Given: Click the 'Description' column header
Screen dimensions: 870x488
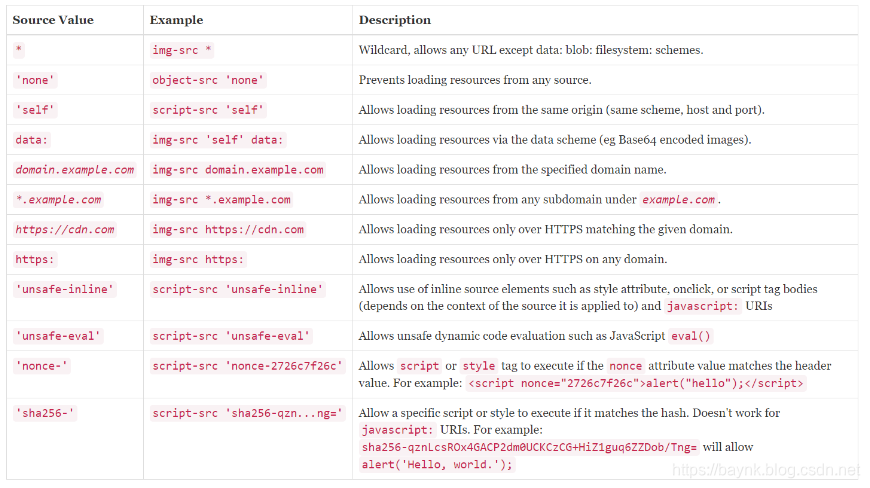Looking at the screenshot, I should [394, 20].
